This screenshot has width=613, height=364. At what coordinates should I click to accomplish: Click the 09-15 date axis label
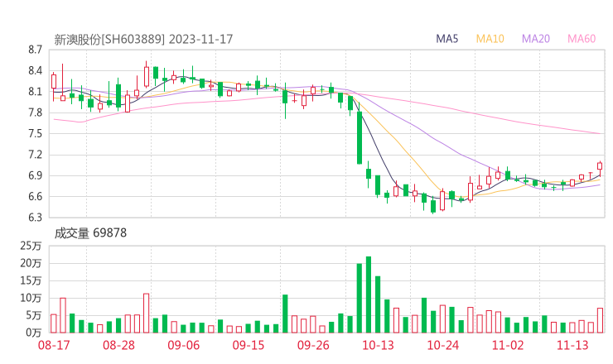[249, 345]
